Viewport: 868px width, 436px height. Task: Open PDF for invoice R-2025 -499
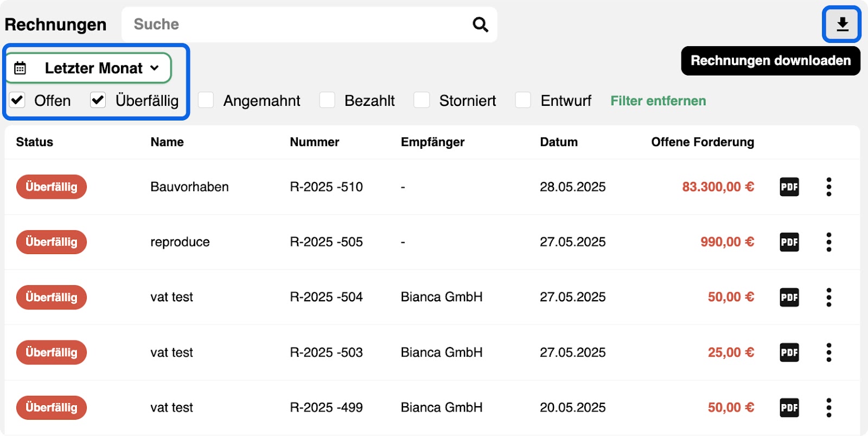tap(789, 407)
